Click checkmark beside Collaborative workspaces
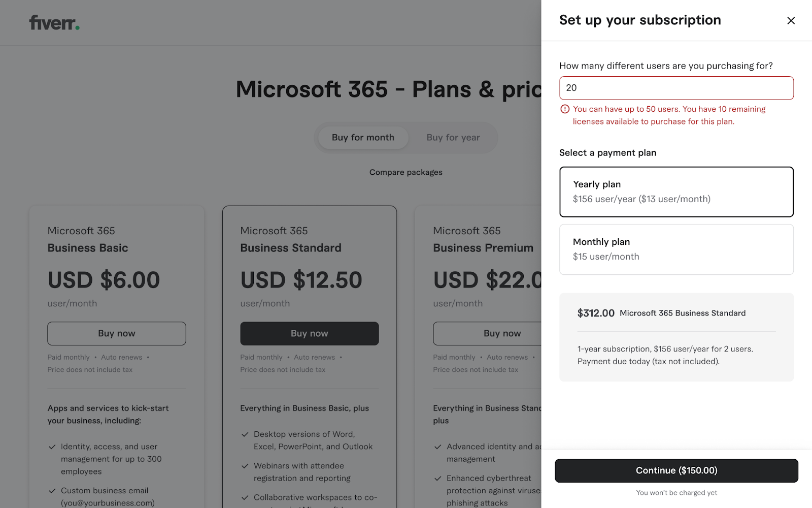This screenshot has width=812, height=508. pyautogui.click(x=245, y=498)
